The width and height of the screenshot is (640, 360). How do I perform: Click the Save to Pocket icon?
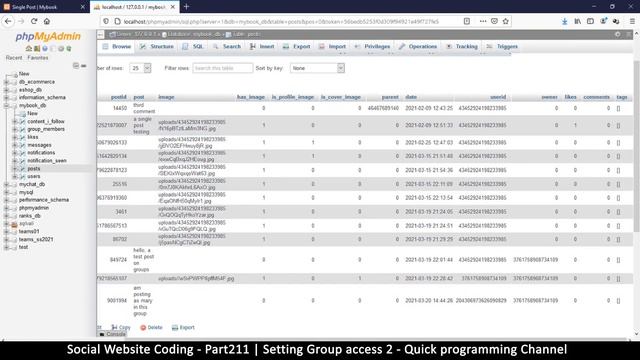494,21
